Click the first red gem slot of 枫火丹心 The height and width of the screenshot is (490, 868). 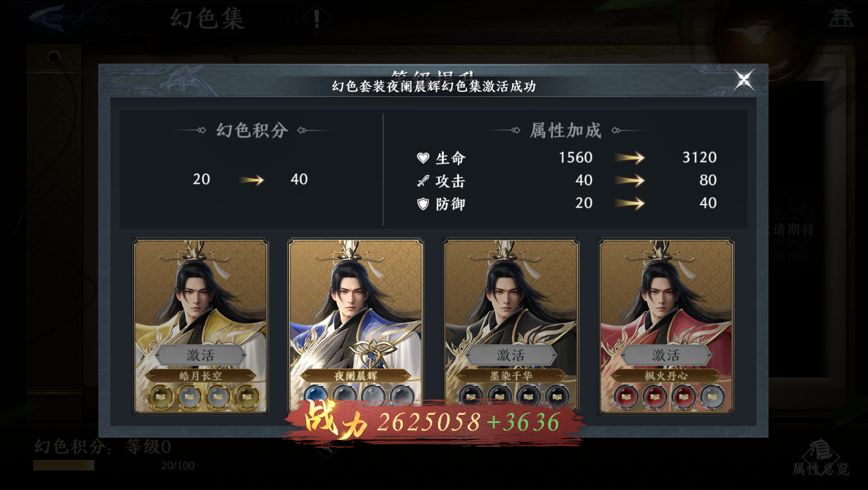(x=626, y=396)
